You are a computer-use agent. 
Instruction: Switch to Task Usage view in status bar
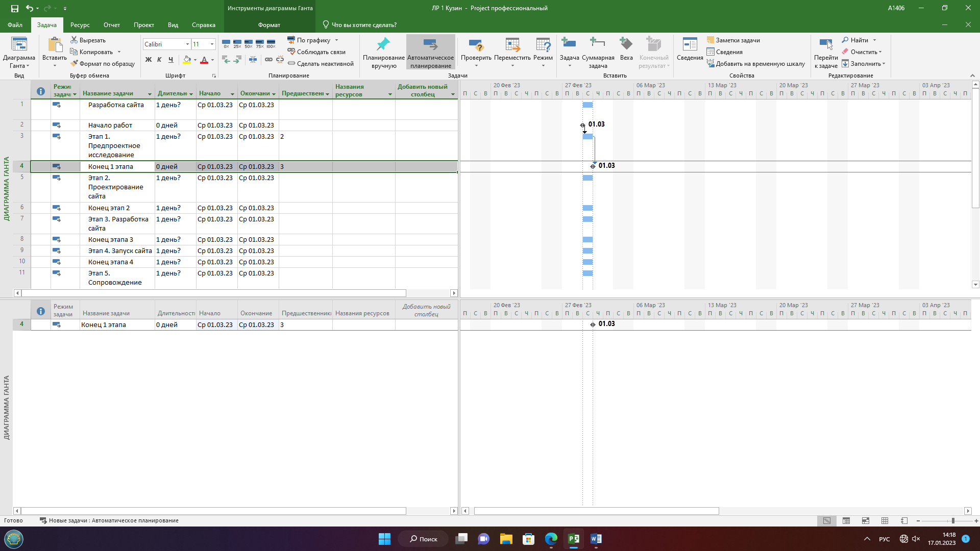click(846, 520)
